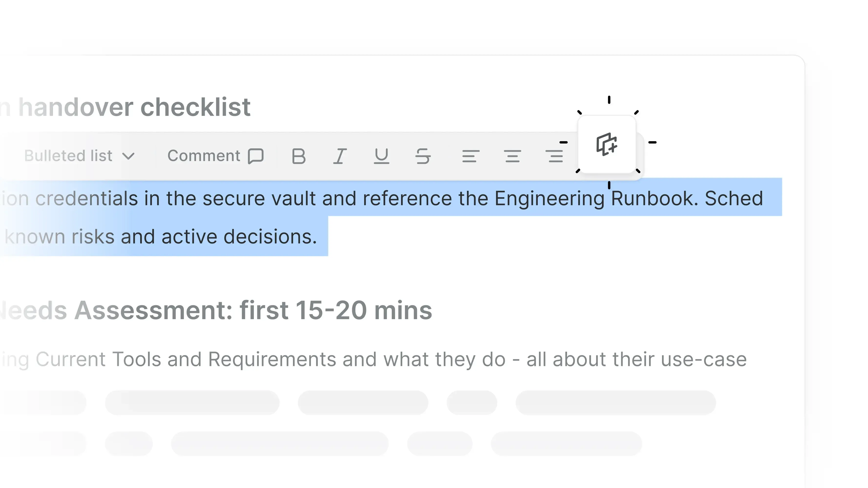Screen dimensions: 868x488
Task: Toggle bold formatting on selection
Action: coord(299,156)
